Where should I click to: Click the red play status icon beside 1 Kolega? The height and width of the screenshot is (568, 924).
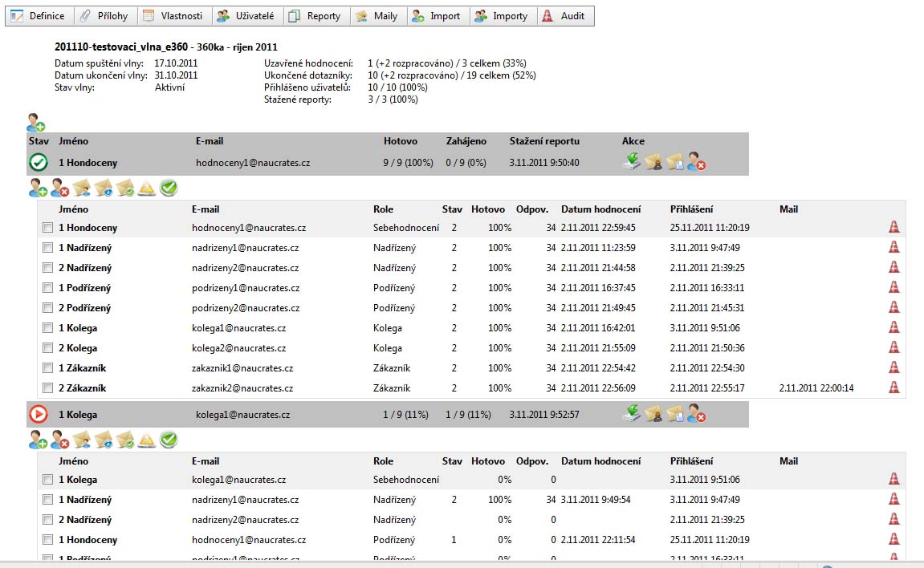[39, 415]
